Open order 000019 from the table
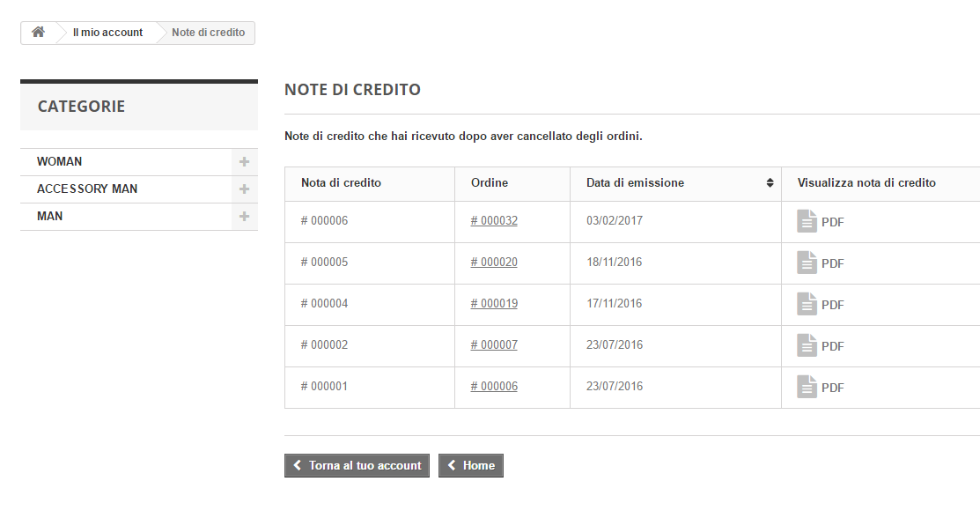Viewport: 980px width, 518px height. [493, 303]
